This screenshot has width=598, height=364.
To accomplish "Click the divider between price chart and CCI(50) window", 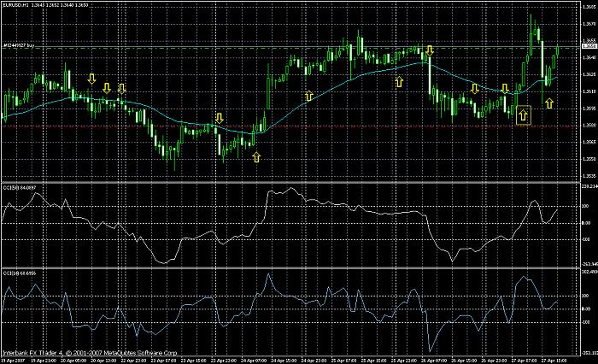I will coord(290,182).
